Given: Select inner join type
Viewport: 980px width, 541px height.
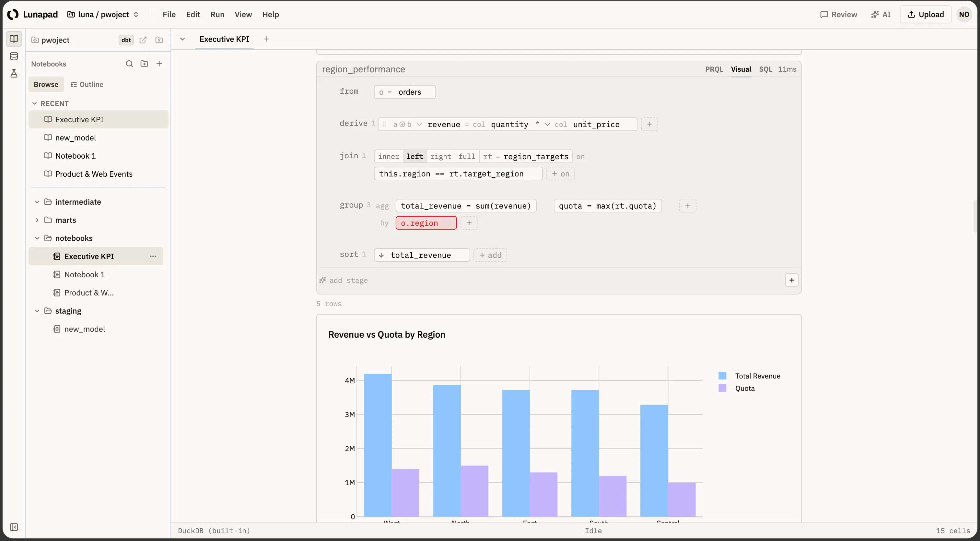Looking at the screenshot, I should (389, 156).
